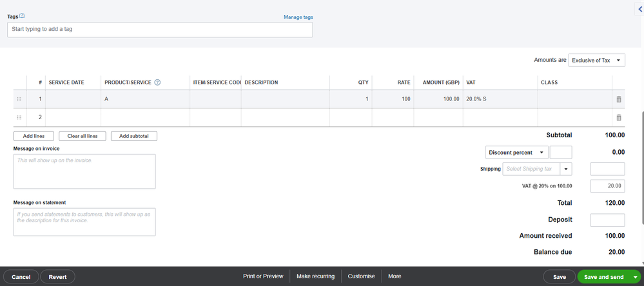
Task: Grab the drag handle of line 1
Action: click(x=19, y=99)
